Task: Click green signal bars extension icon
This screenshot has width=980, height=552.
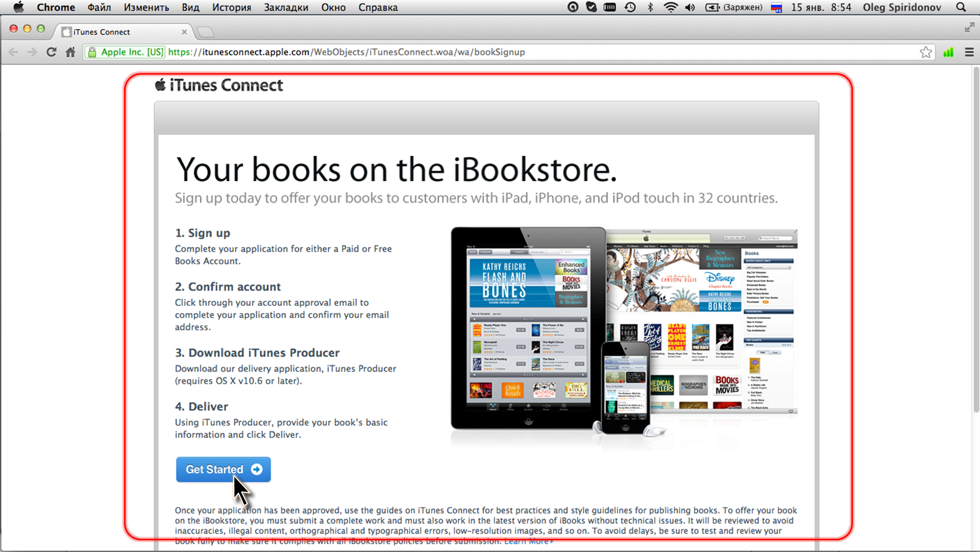Action: click(948, 52)
